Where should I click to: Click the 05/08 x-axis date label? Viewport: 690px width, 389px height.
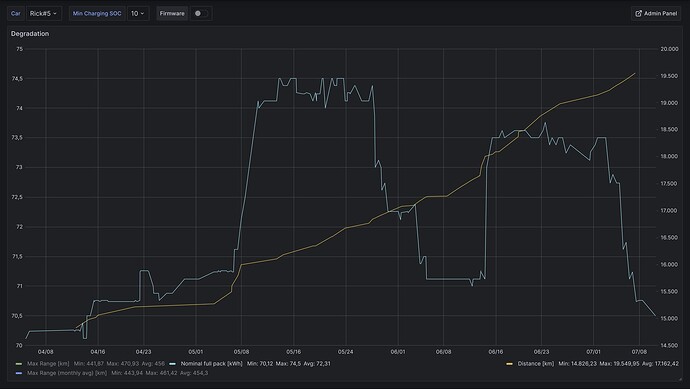(241, 352)
